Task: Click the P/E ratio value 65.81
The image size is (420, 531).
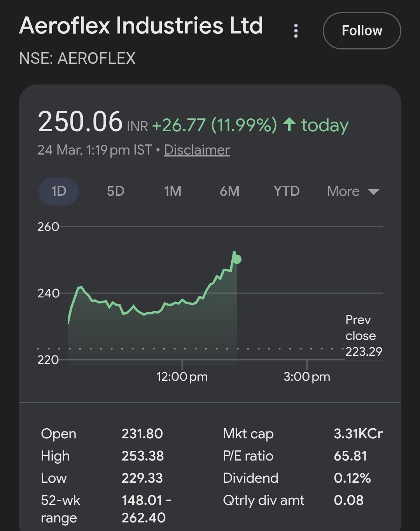Action: click(x=350, y=456)
